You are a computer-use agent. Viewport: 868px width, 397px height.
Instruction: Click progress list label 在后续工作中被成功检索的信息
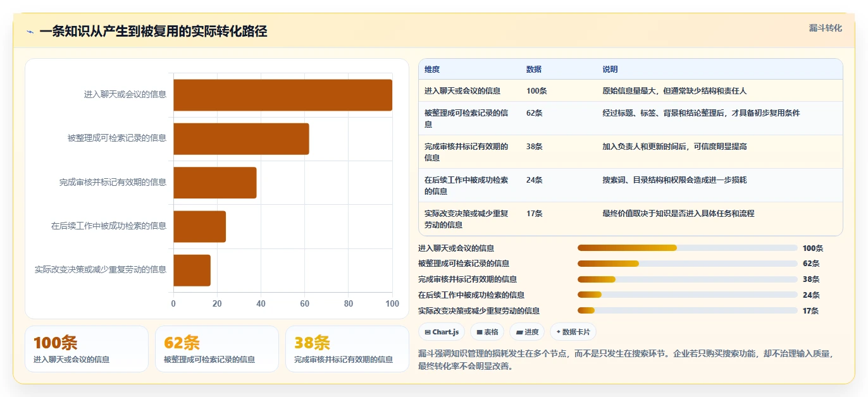pos(471,295)
